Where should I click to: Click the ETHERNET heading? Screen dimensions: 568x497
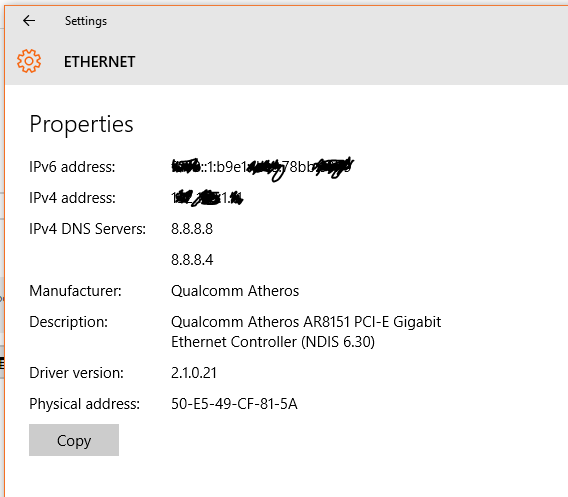coord(100,62)
